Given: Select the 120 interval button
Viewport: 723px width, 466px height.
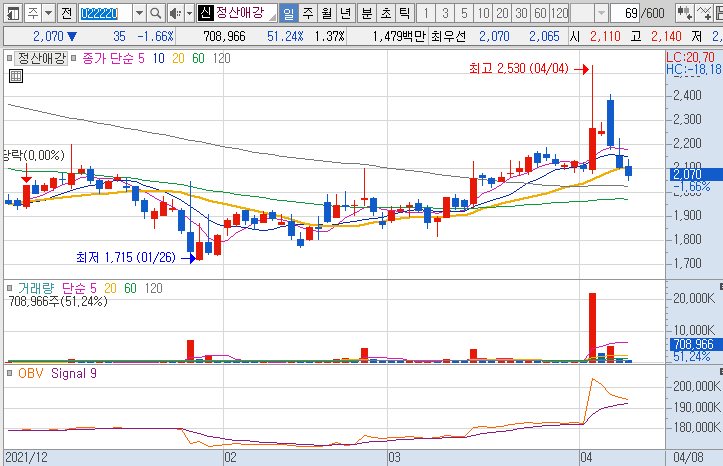Looking at the screenshot, I should click(x=559, y=13).
